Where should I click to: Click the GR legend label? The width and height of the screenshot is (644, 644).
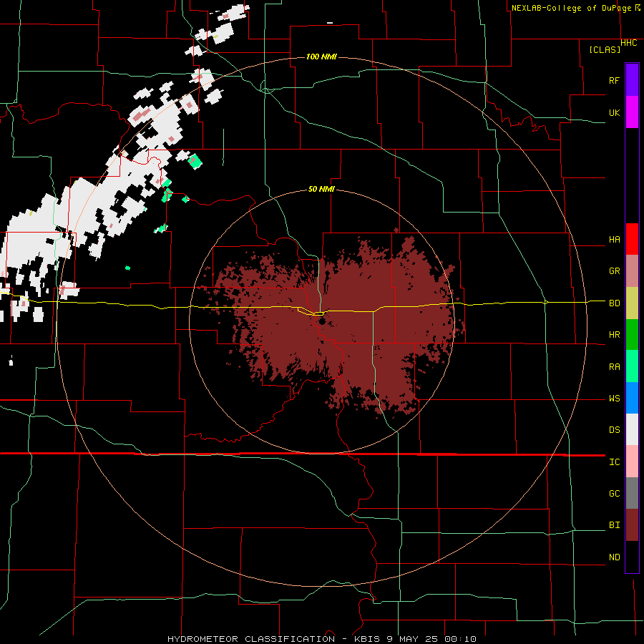tap(614, 270)
